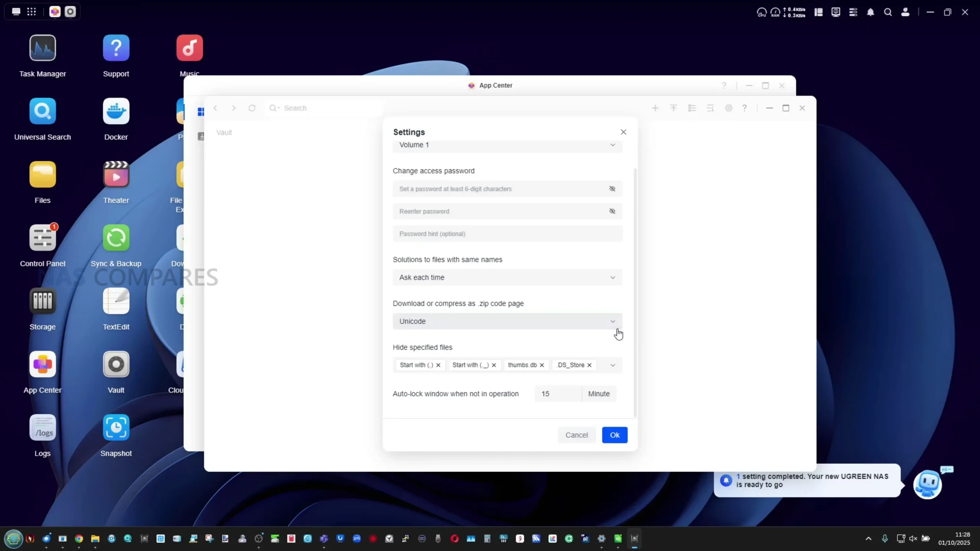Open the Logs desktop app
Viewport: 980px width, 551px height.
tap(42, 427)
